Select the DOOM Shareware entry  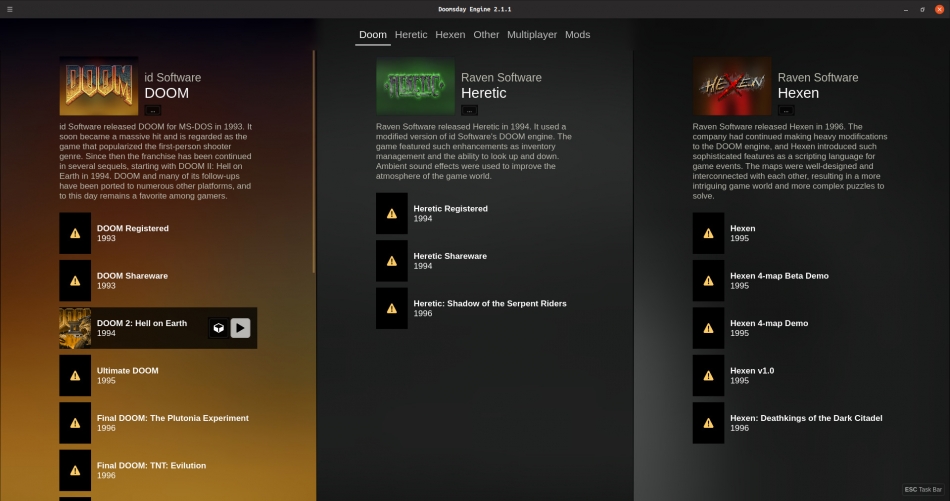[158, 280]
